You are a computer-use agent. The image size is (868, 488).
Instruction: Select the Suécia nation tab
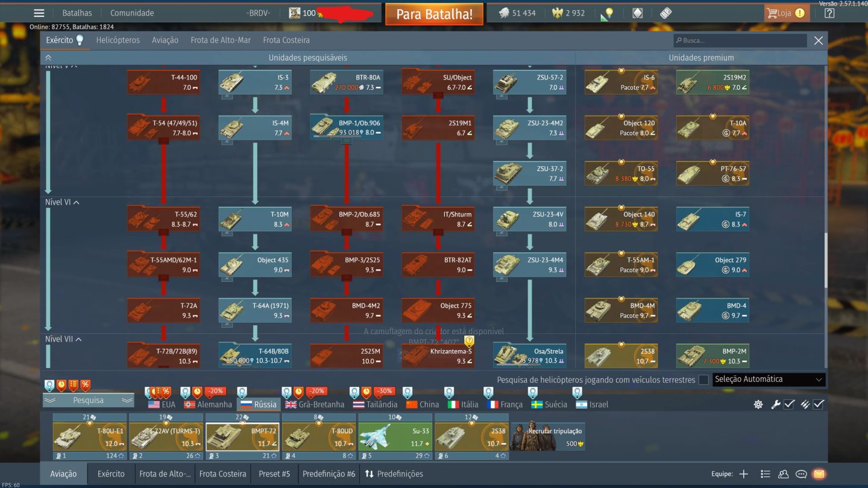pos(549,404)
